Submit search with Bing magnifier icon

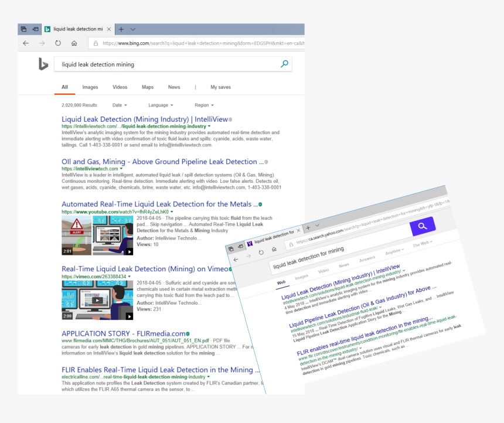pyautogui.click(x=284, y=64)
